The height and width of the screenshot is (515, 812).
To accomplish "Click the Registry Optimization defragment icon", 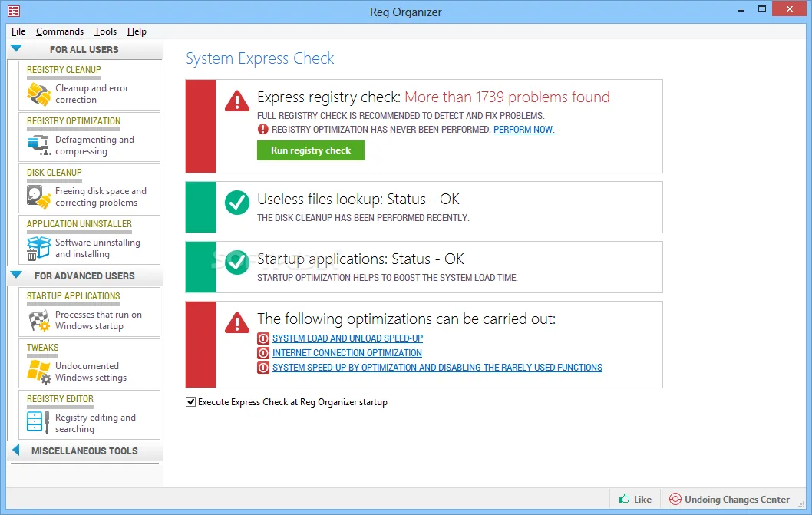I will (x=39, y=145).
